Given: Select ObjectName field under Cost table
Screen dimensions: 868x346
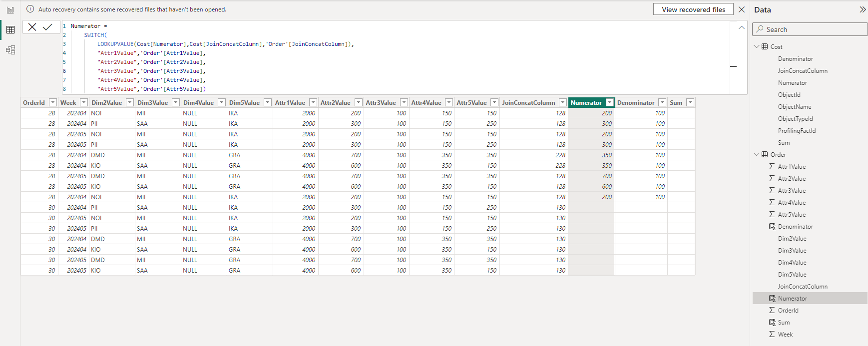Looking at the screenshot, I should (795, 107).
